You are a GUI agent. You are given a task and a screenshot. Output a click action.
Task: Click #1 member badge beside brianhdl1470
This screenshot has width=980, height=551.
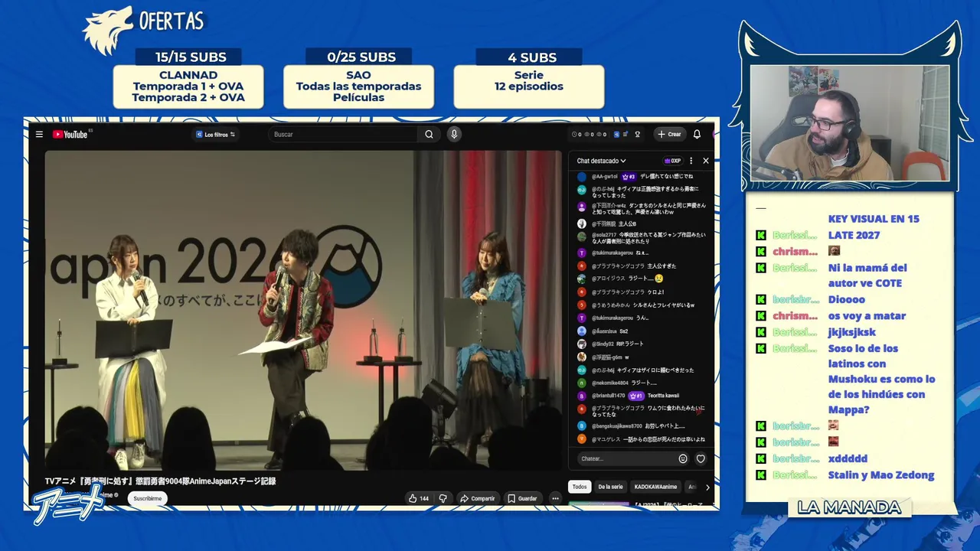(x=635, y=396)
